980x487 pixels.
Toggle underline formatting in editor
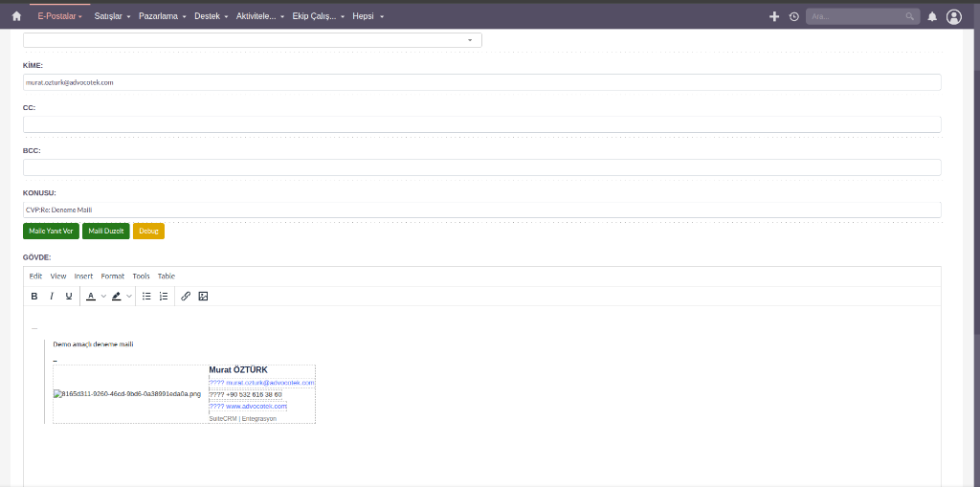69,297
